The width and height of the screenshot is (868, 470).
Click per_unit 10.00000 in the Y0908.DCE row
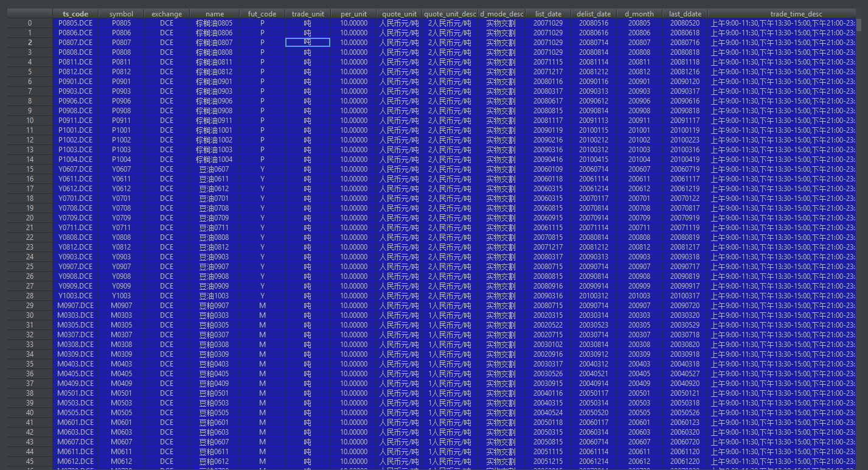point(353,276)
